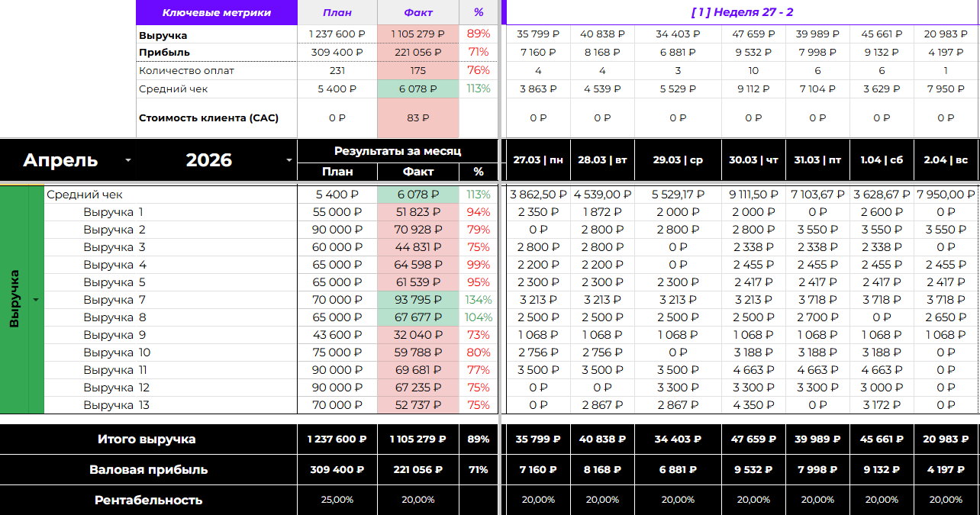Select the '27.03 | пн' date column header
Viewport: 980px width, 515px height.
[538, 160]
